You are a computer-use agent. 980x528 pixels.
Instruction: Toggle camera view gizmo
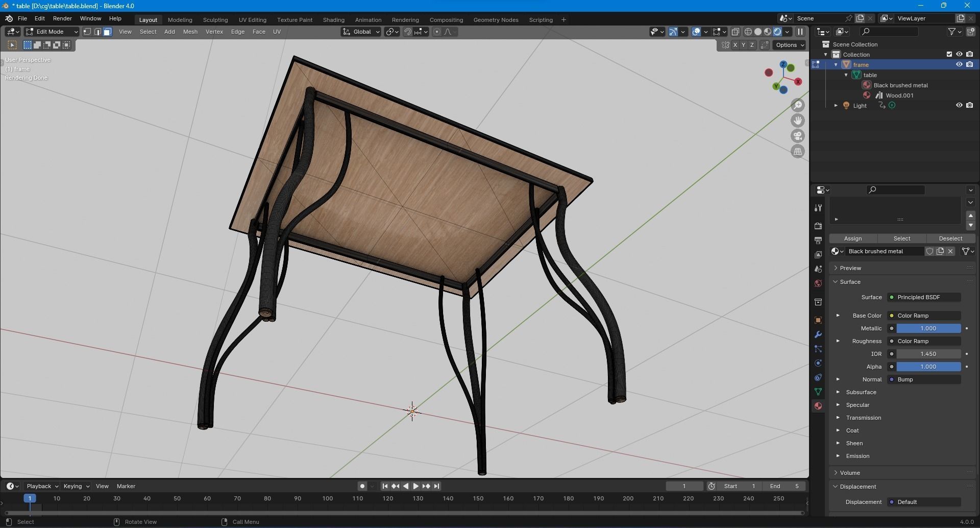click(798, 136)
